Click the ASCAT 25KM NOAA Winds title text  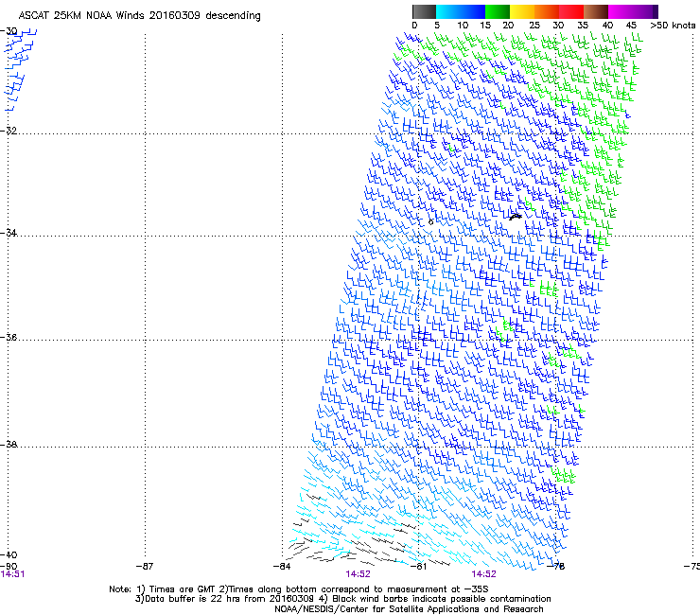pos(139,16)
